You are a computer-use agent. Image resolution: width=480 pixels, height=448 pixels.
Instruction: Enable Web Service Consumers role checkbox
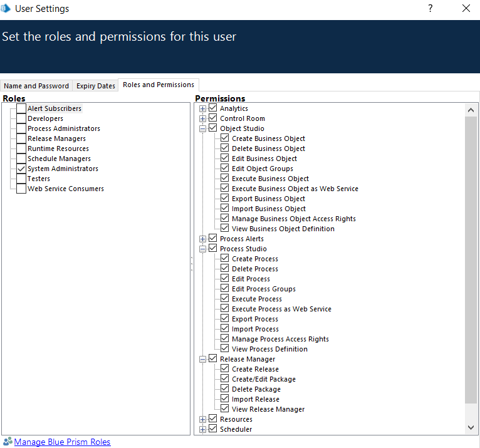(21, 189)
